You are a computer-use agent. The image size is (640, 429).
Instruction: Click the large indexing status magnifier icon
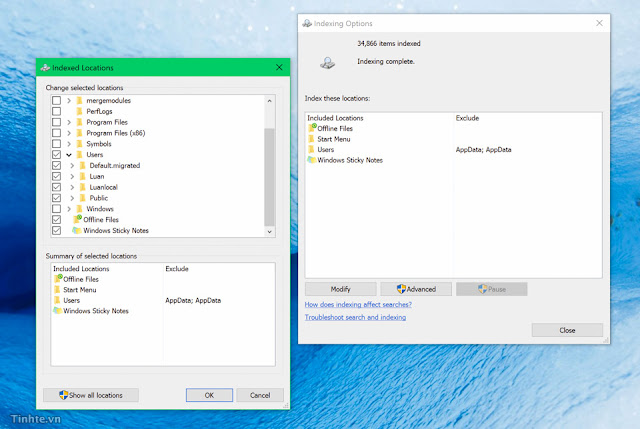(327, 63)
